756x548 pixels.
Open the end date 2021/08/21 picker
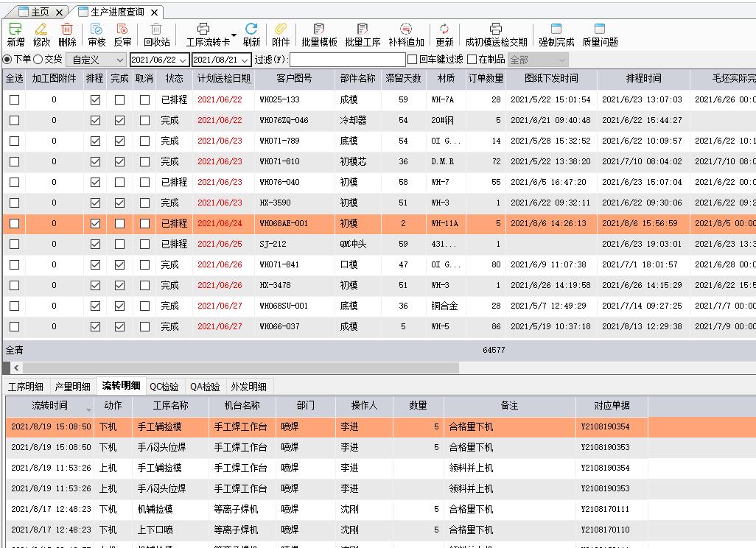point(245,60)
